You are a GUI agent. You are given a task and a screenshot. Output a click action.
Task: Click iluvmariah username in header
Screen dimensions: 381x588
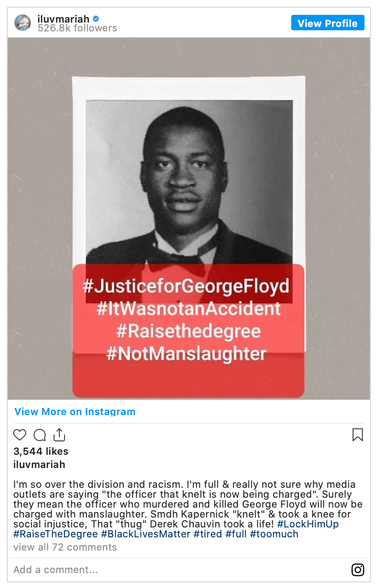[63, 19]
